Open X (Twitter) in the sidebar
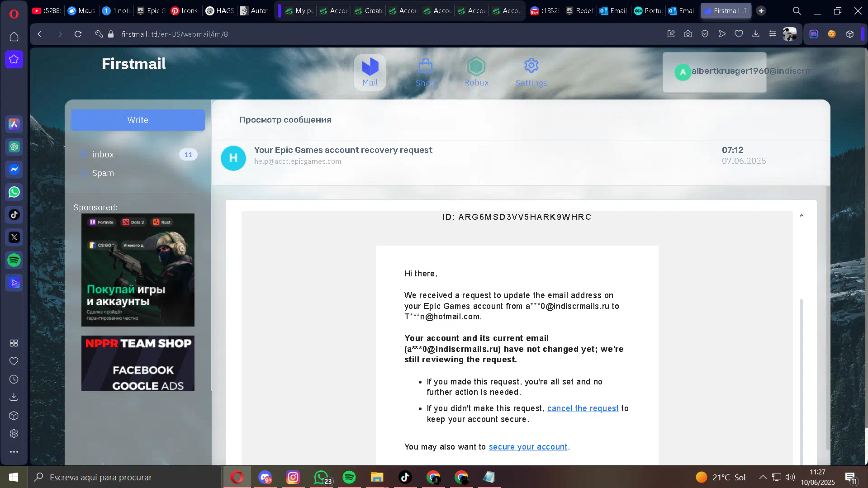 (14, 237)
